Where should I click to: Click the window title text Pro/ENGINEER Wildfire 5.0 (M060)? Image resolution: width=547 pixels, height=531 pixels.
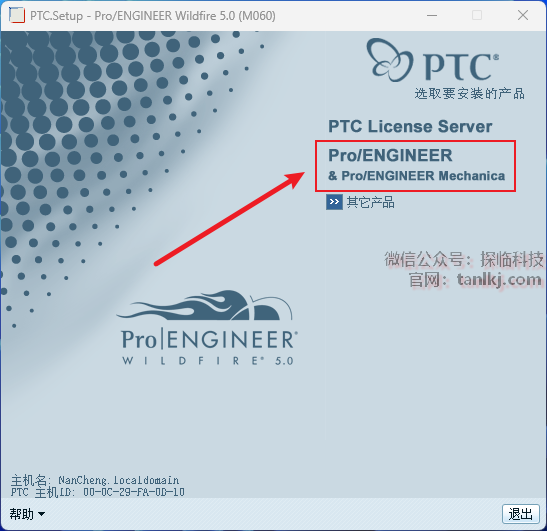[x=185, y=16]
